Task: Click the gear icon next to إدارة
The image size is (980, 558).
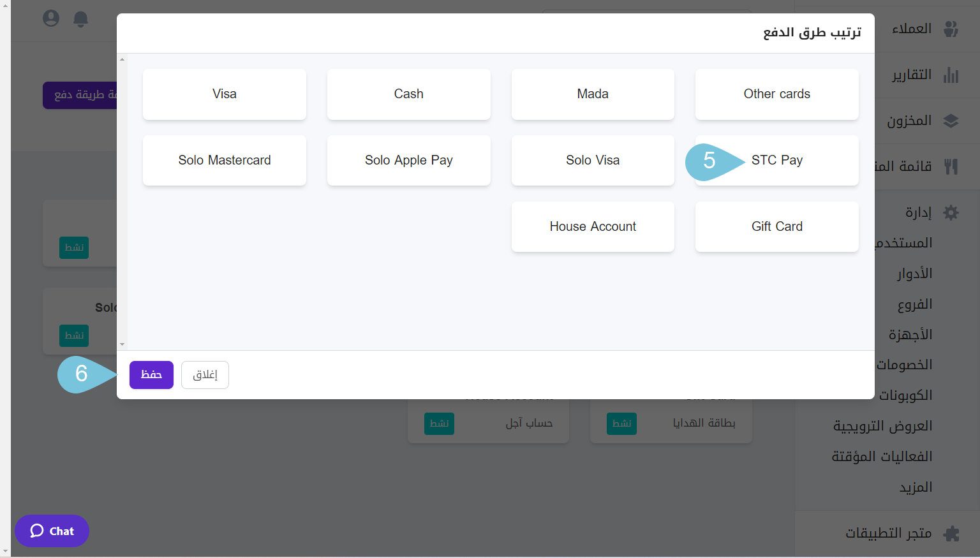Action: pyautogui.click(x=951, y=212)
